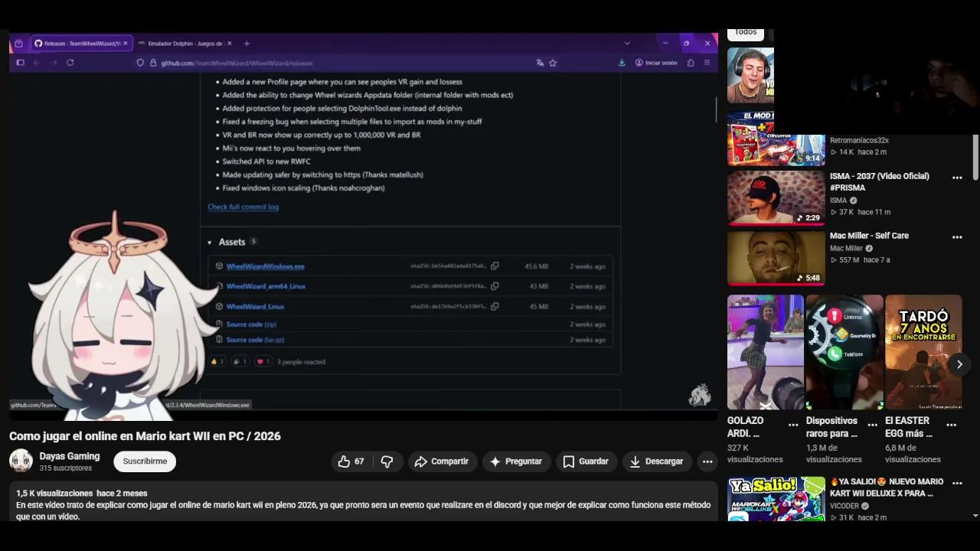Open options for Dispositivos raros Short
The image size is (980, 551).
point(872,425)
